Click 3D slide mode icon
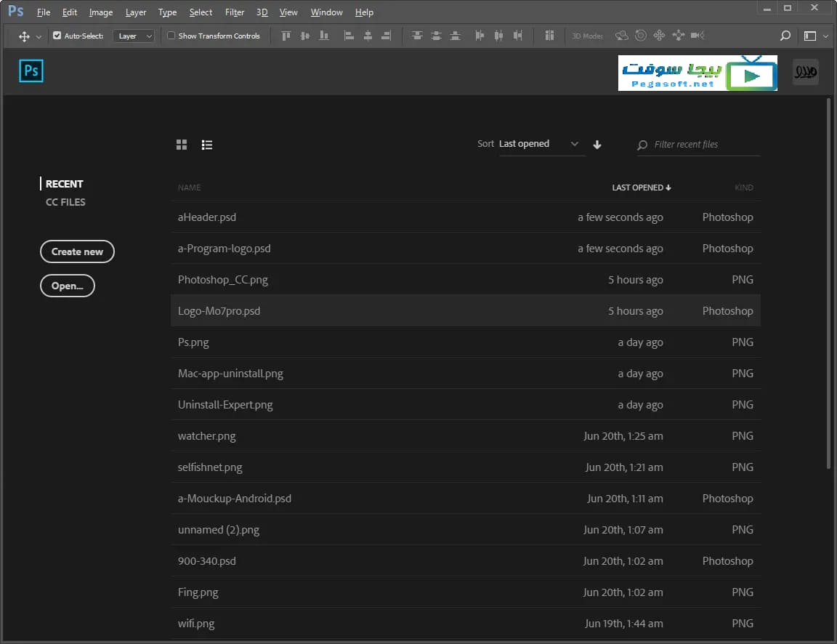The height and width of the screenshot is (644, 837). pos(679,36)
